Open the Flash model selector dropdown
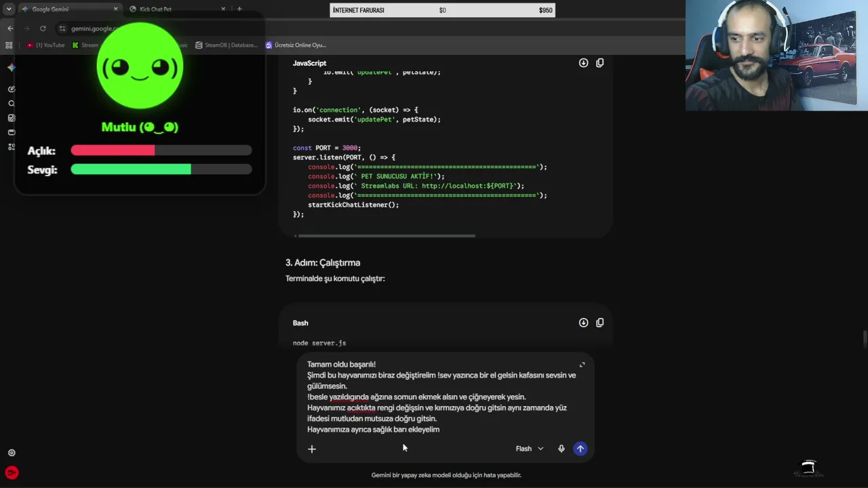868x488 pixels. tap(530, 449)
